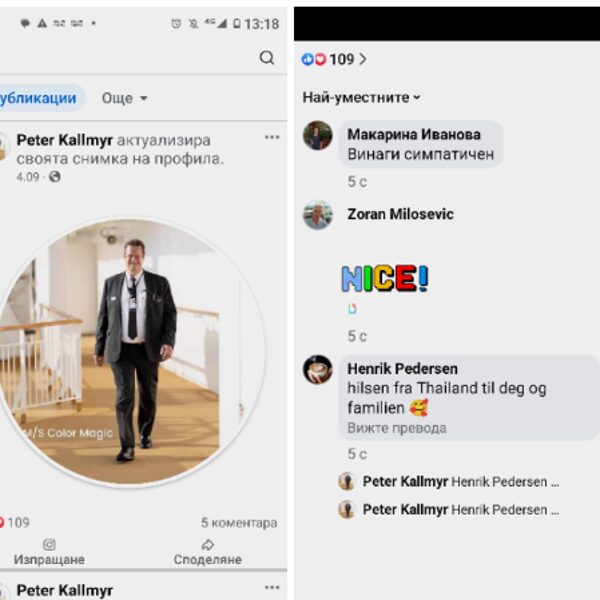The width and height of the screenshot is (600, 600).
Task: Expand the 109 reactions list chevron
Action: point(362,59)
